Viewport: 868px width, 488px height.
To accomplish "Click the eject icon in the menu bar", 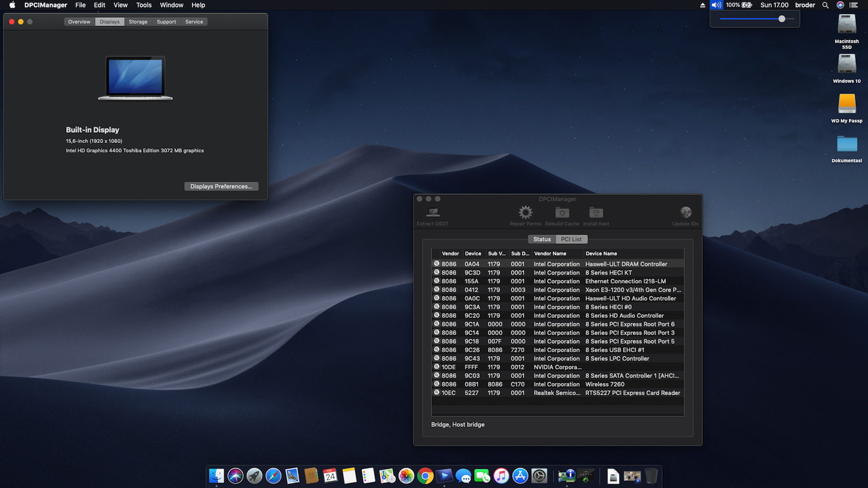I will click(702, 5).
